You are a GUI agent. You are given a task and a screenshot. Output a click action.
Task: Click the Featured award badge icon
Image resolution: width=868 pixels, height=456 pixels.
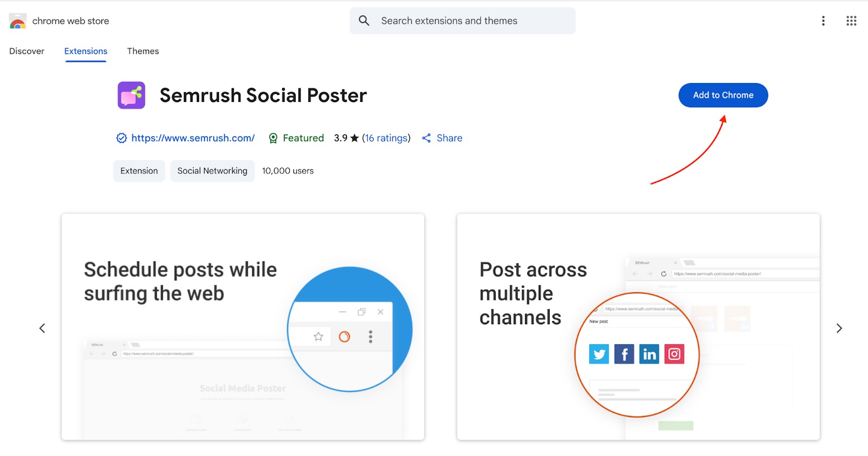tap(273, 138)
